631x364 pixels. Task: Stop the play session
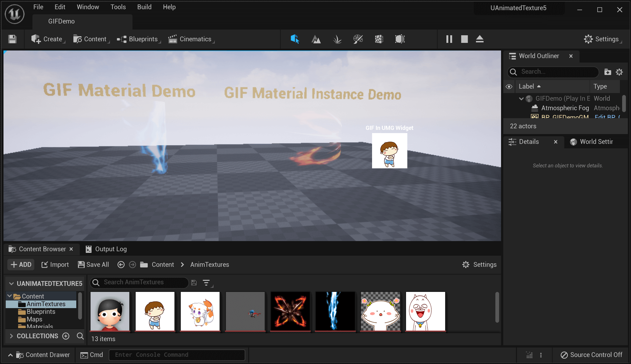464,39
